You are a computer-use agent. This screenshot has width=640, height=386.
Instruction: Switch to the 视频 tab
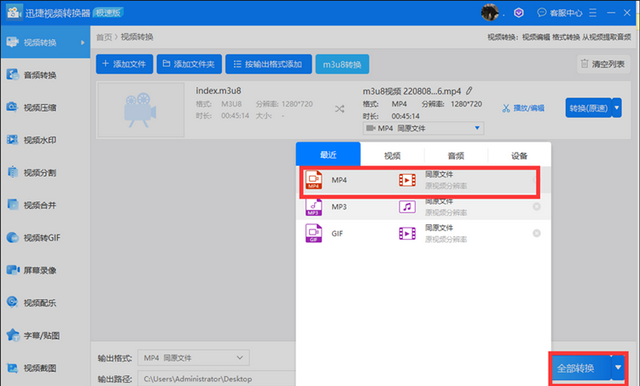(x=392, y=155)
